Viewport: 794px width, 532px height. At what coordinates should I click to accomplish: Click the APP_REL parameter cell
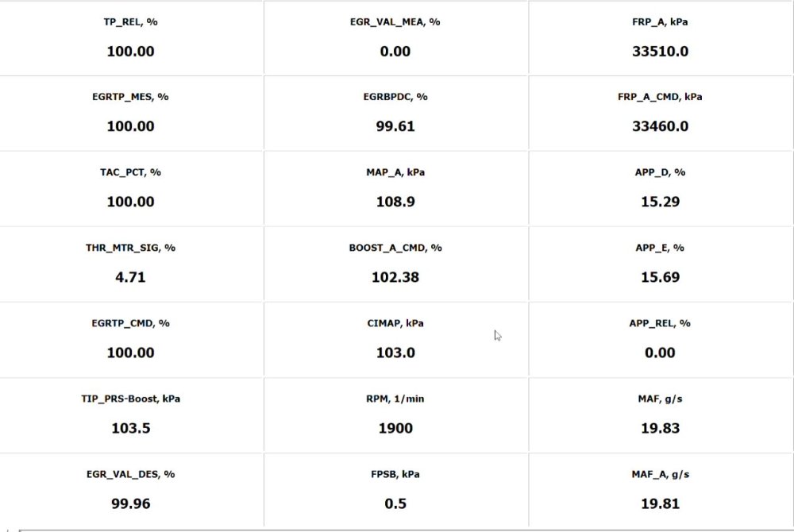tap(660, 339)
